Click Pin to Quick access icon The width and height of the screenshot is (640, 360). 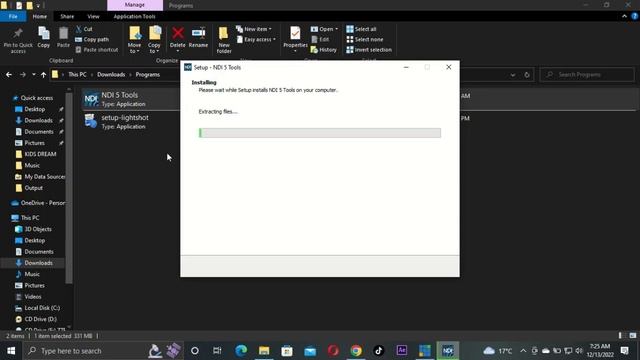pos(18,40)
